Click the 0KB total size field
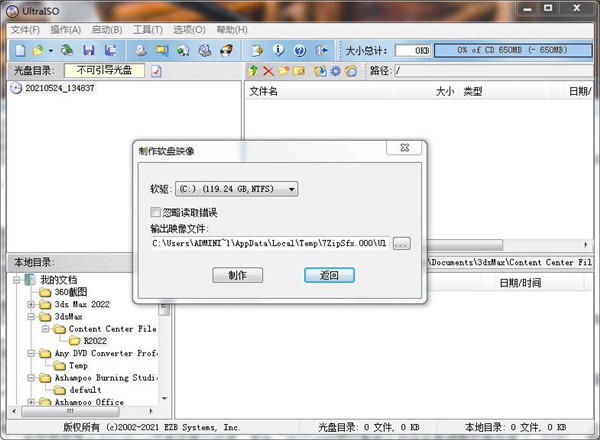The height and width of the screenshot is (440, 600). click(x=413, y=51)
